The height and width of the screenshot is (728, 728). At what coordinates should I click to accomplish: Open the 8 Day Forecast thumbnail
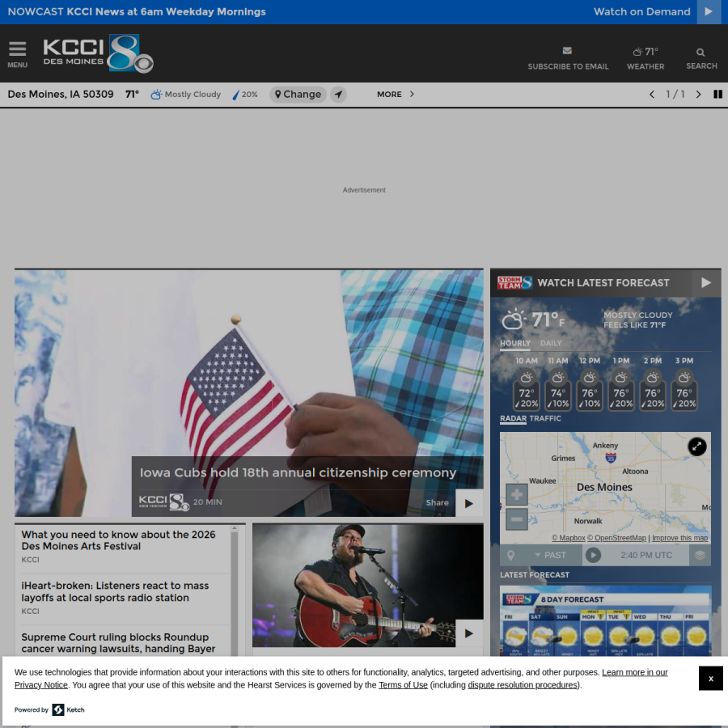[x=605, y=621]
